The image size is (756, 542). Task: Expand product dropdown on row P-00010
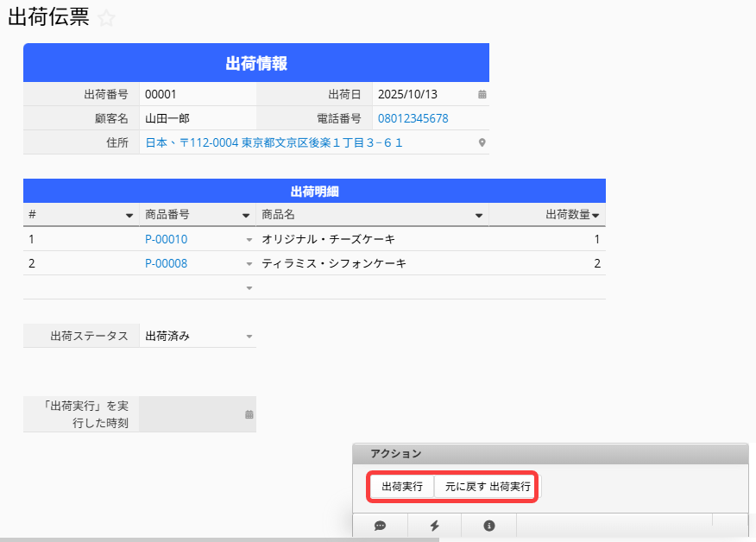tap(249, 239)
